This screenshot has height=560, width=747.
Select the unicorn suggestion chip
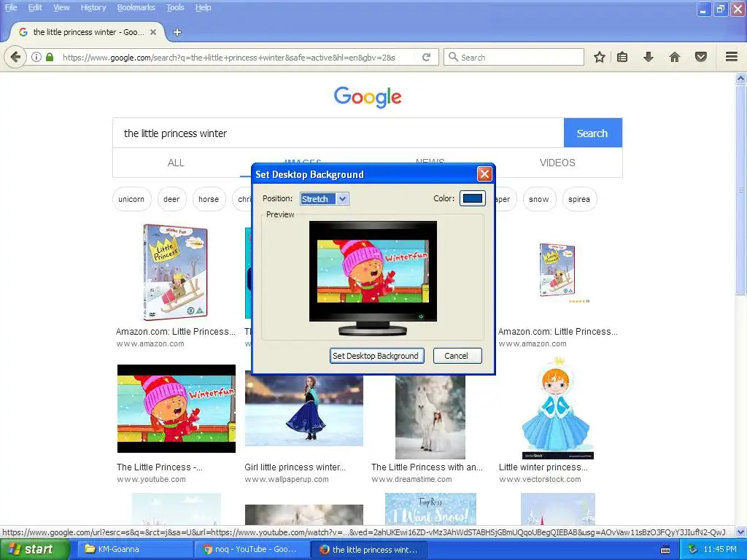[x=131, y=199]
